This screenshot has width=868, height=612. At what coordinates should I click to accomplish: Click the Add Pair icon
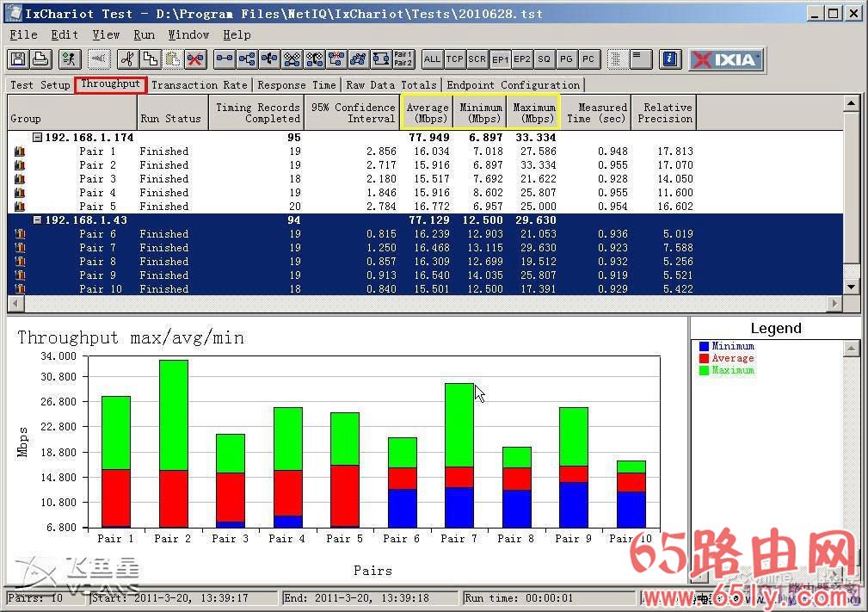click(x=225, y=59)
